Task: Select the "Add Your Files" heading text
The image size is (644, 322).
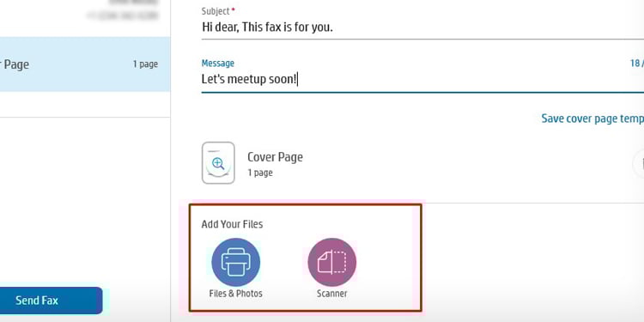Action: 232,224
